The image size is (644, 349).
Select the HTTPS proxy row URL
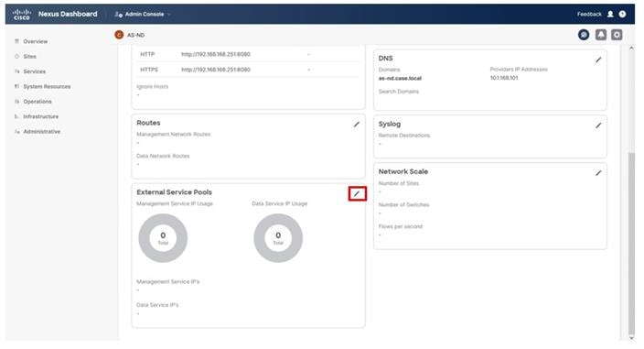coord(216,70)
